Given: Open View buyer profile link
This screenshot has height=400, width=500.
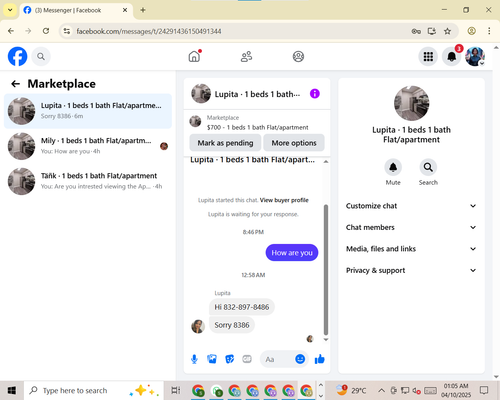Looking at the screenshot, I should (284, 200).
